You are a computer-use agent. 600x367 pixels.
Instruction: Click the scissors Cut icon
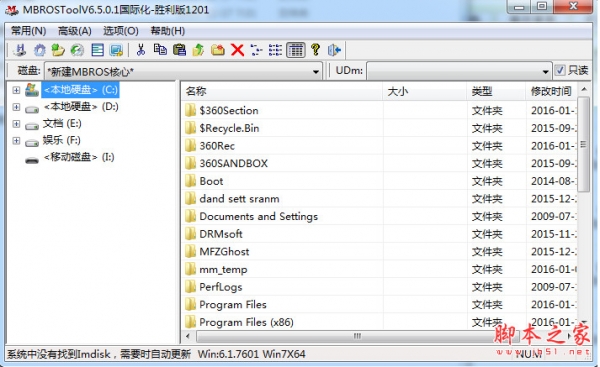pyautogui.click(x=141, y=50)
